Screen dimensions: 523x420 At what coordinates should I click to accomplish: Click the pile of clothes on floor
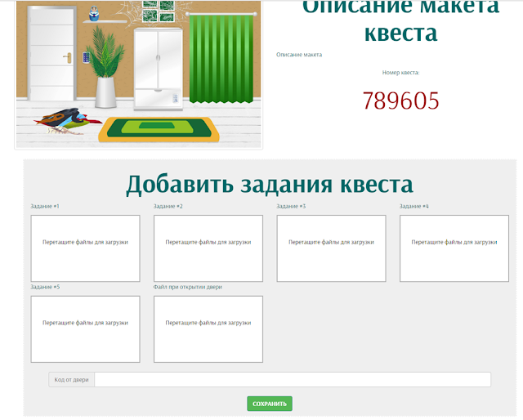click(x=67, y=121)
